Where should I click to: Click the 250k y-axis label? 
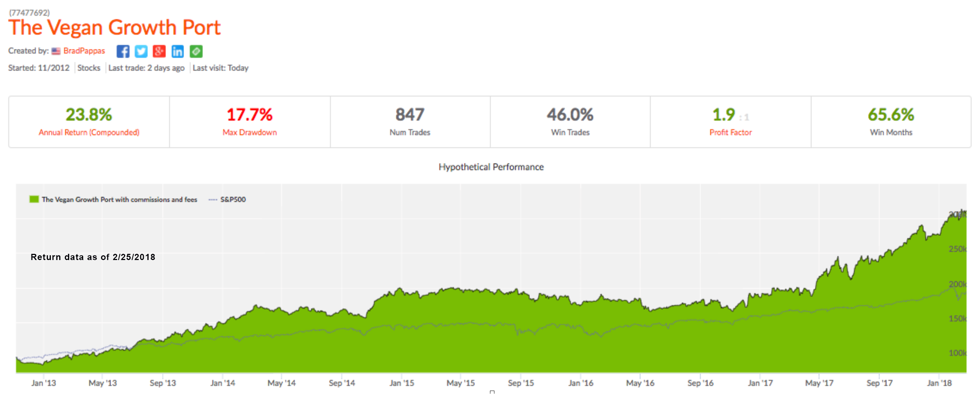pos(957,249)
